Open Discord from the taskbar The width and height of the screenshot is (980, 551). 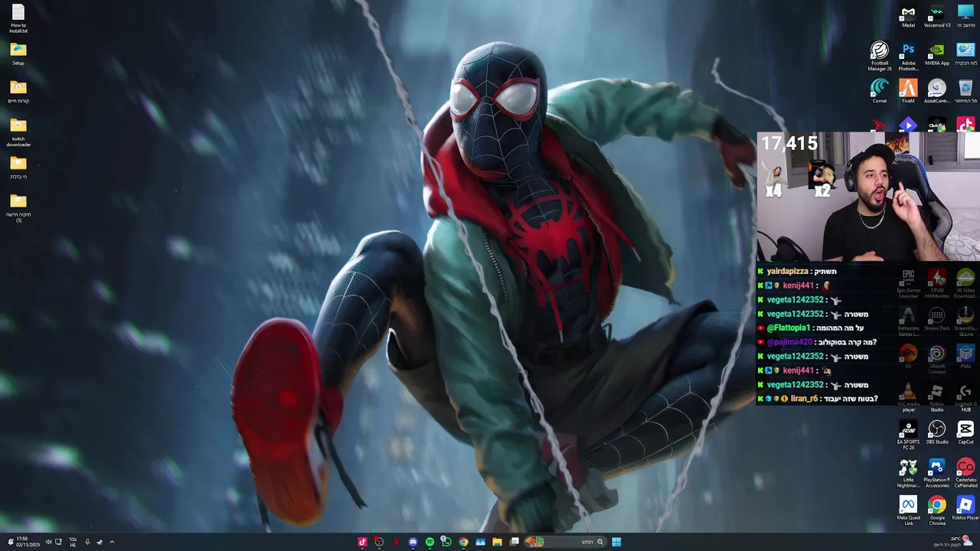(413, 542)
